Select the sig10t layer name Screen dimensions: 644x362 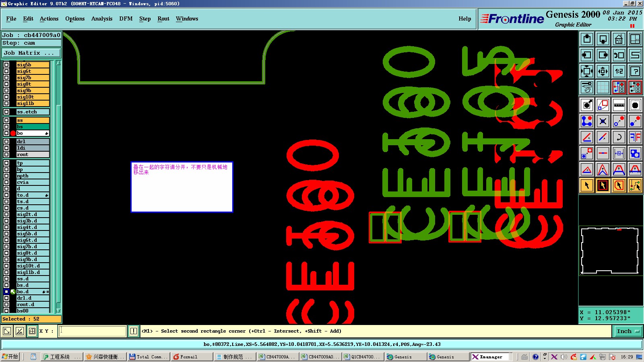(x=33, y=97)
